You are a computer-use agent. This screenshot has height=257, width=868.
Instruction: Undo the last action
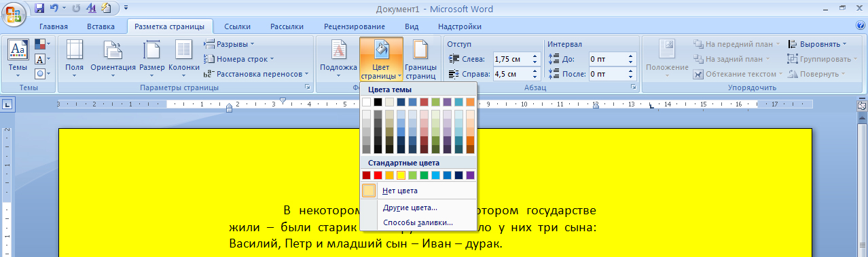pos(54,8)
